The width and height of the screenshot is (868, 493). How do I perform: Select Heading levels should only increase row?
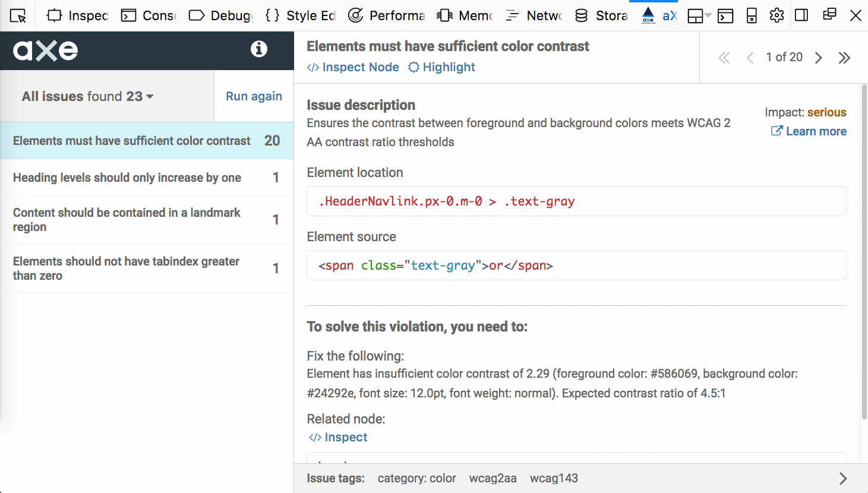(147, 178)
